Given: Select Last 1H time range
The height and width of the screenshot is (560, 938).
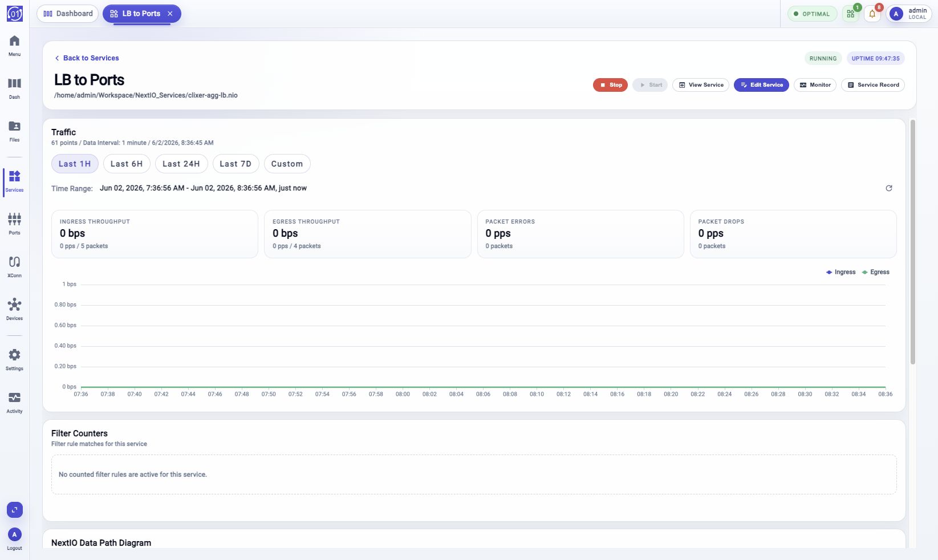Looking at the screenshot, I should [x=75, y=164].
